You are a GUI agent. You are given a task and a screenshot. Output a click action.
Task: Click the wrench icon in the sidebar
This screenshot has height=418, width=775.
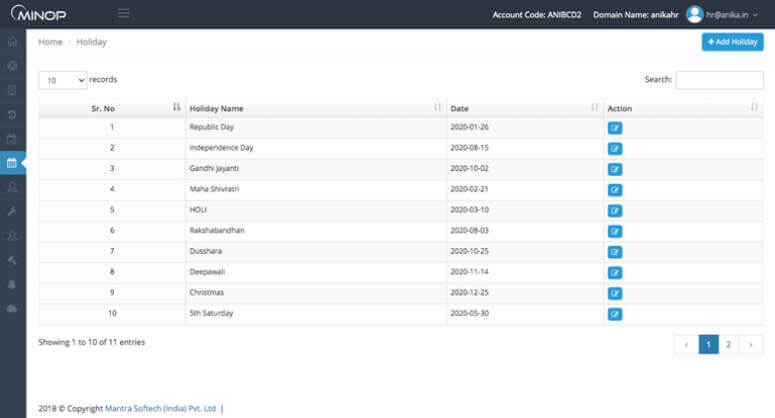pyautogui.click(x=12, y=211)
